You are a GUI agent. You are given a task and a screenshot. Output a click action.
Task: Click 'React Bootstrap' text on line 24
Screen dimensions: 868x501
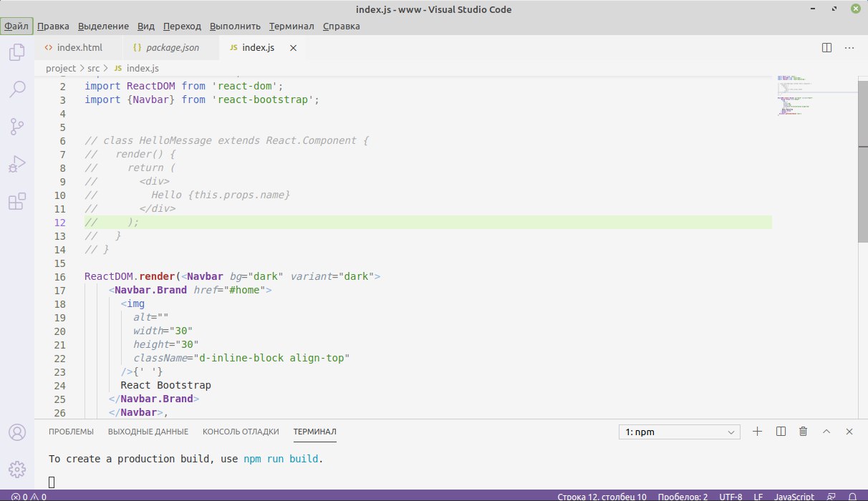pos(166,385)
